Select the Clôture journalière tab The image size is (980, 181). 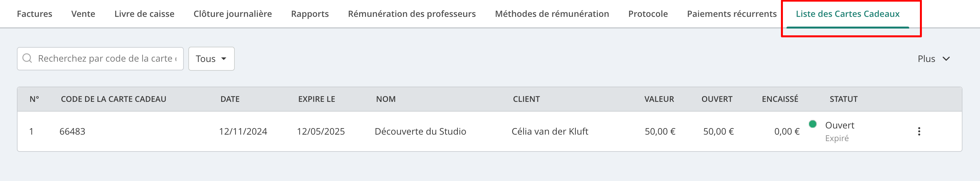(233, 14)
